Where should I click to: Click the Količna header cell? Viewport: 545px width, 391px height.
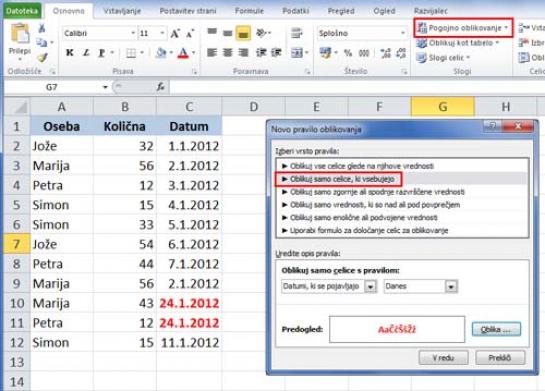tap(125, 126)
